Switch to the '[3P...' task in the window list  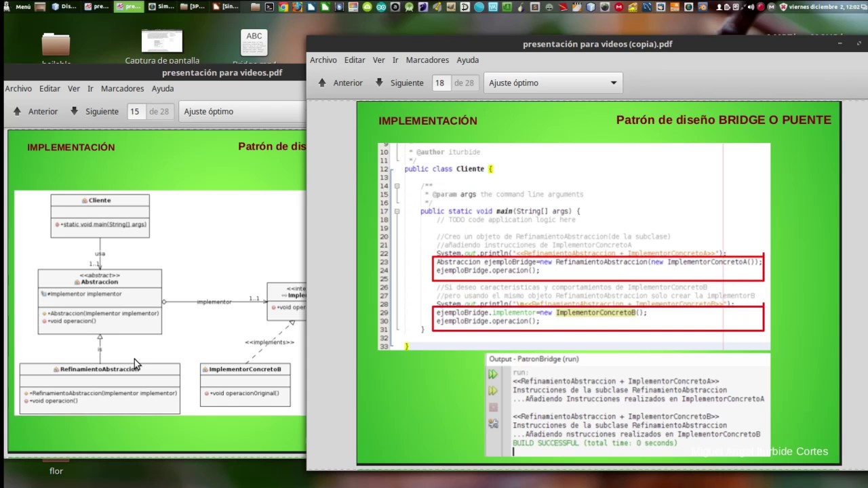[193, 7]
